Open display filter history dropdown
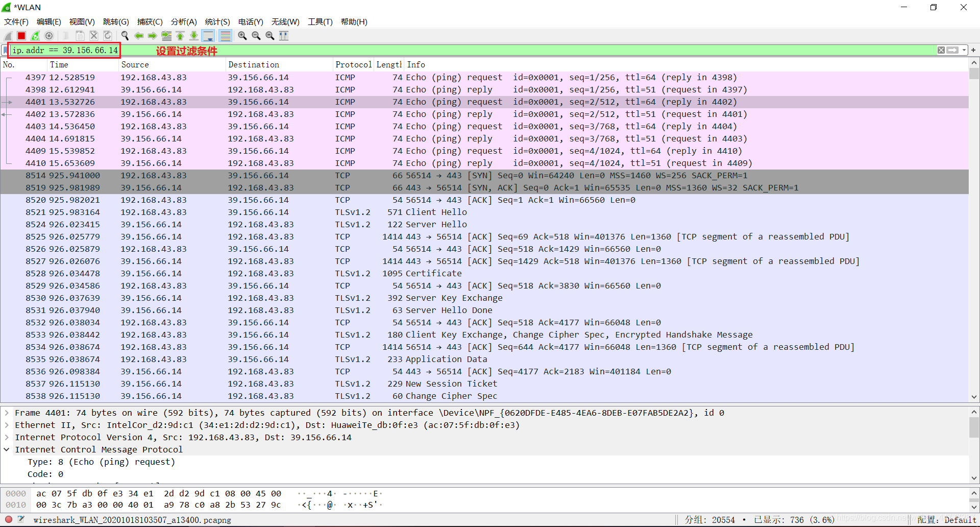This screenshot has height=527, width=980. coord(964,50)
